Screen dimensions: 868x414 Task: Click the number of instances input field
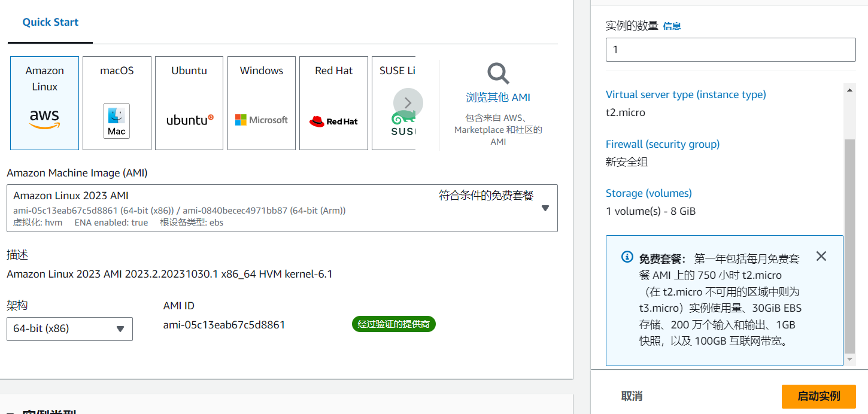(x=730, y=50)
